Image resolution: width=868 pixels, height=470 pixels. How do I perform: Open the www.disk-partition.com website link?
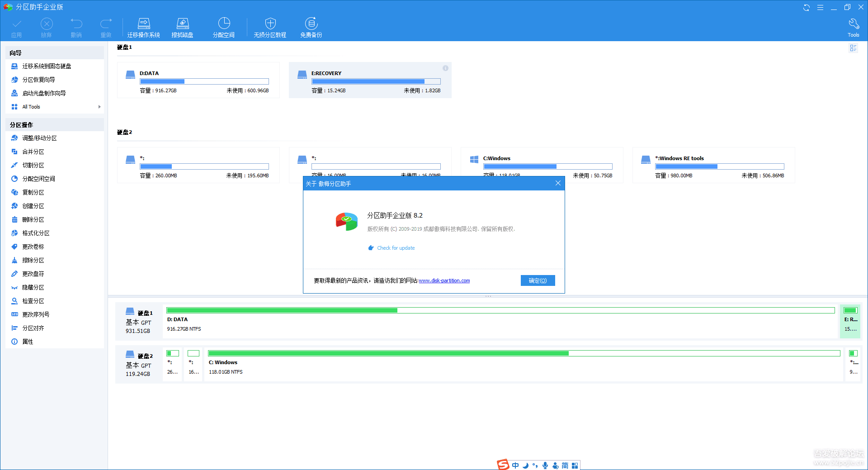click(x=444, y=280)
